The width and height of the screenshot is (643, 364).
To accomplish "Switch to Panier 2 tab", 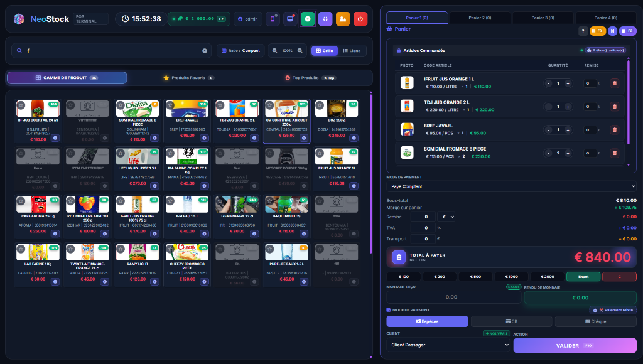I will [480, 18].
